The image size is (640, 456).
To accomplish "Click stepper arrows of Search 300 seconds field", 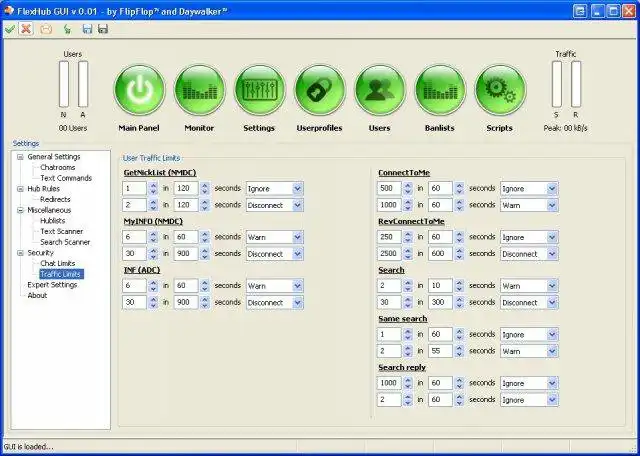I will pyautogui.click(x=459, y=303).
